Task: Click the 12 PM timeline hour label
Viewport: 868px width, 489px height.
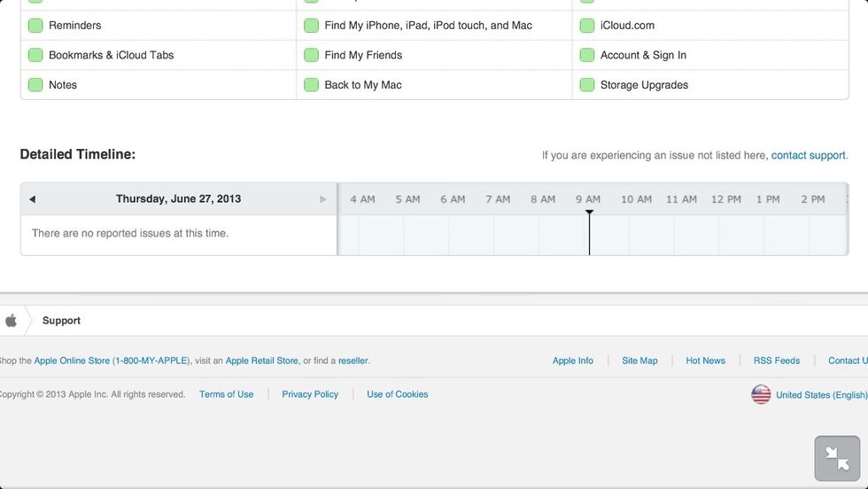Action: pyautogui.click(x=725, y=199)
